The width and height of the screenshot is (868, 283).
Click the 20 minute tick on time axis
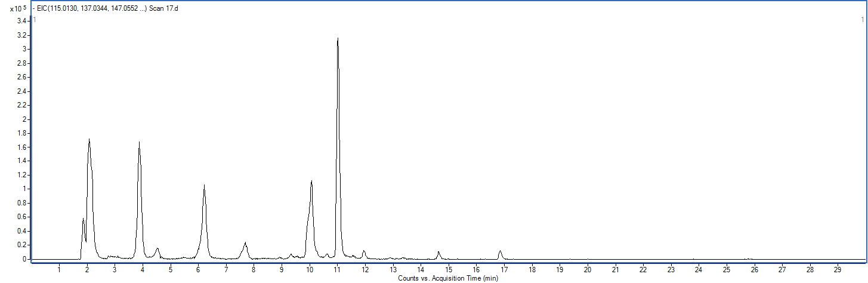[x=588, y=270]
